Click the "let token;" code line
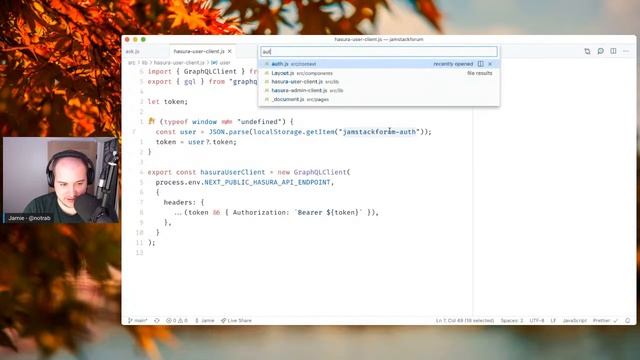The height and width of the screenshot is (360, 640). click(168, 102)
